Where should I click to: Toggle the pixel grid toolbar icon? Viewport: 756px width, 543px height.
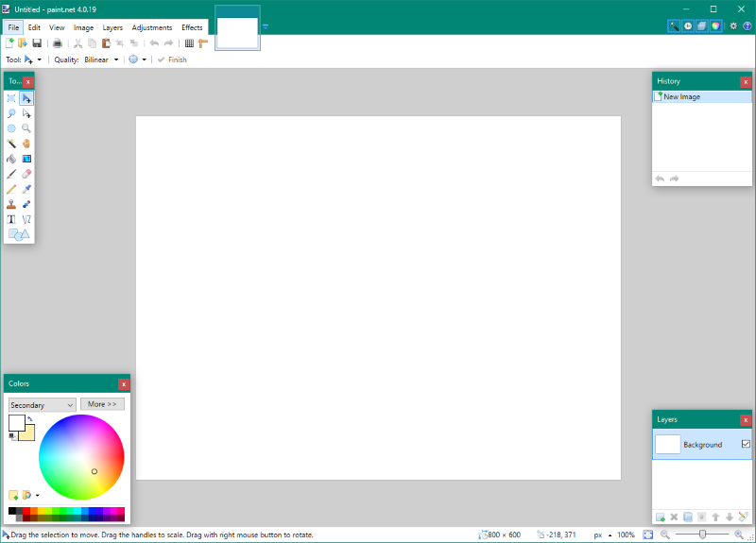pos(190,43)
